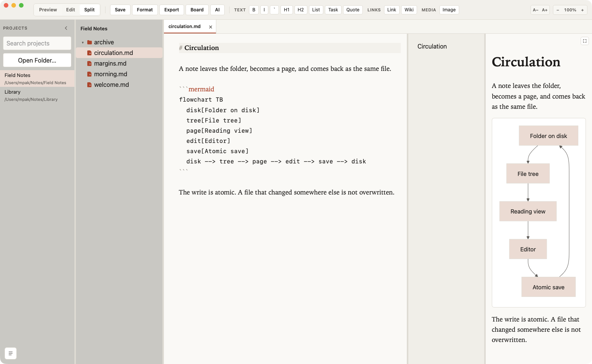
Task: Click the Format button
Action: click(x=145, y=10)
